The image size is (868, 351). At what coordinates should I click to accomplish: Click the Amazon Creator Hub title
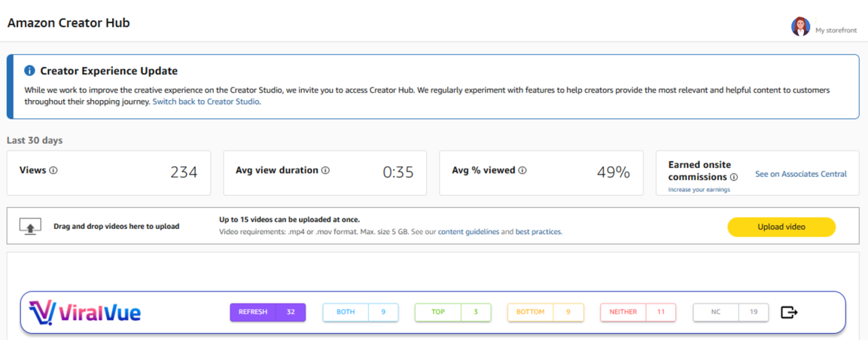69,23
